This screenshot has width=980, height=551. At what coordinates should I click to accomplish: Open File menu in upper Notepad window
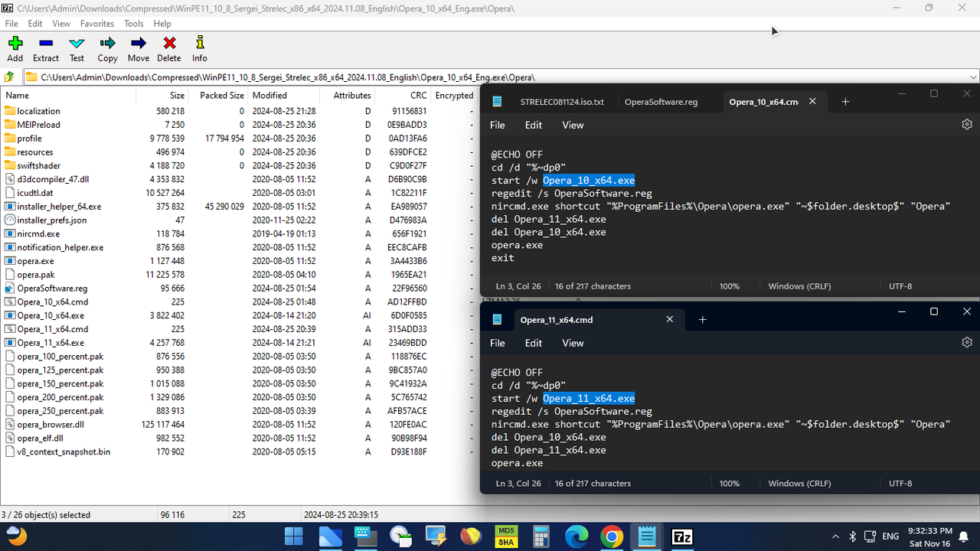(498, 125)
